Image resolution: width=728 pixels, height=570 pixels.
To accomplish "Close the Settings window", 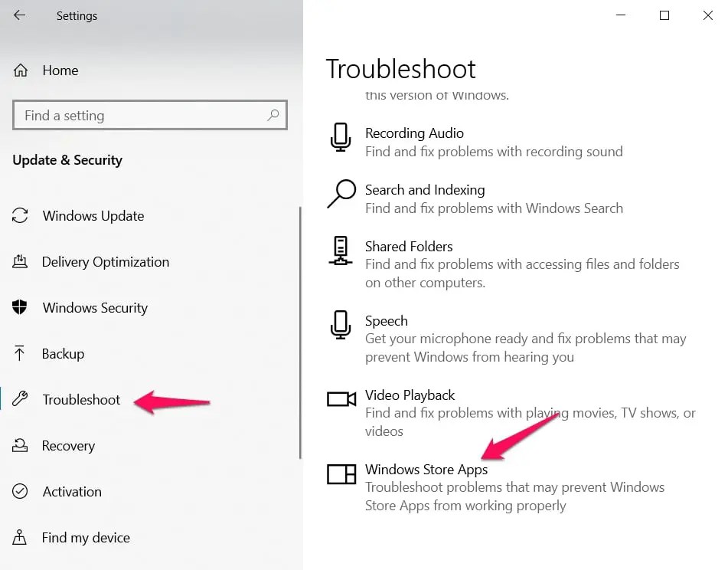I will pos(707,15).
